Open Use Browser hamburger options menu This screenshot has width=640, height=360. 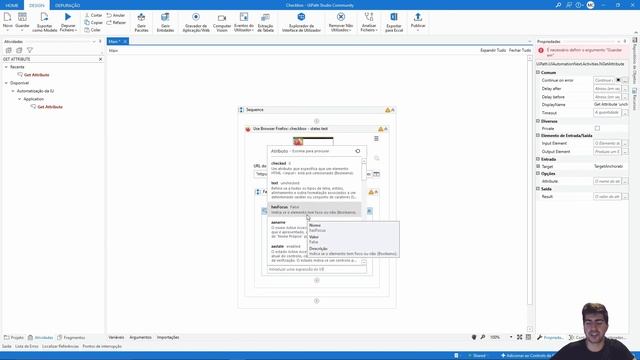tap(376, 139)
